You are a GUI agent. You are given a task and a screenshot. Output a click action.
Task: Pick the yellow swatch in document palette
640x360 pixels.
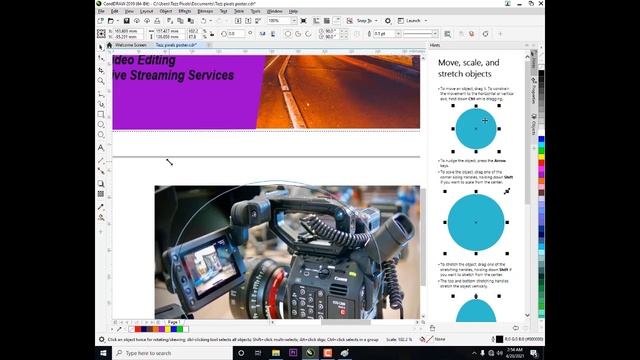168,329
